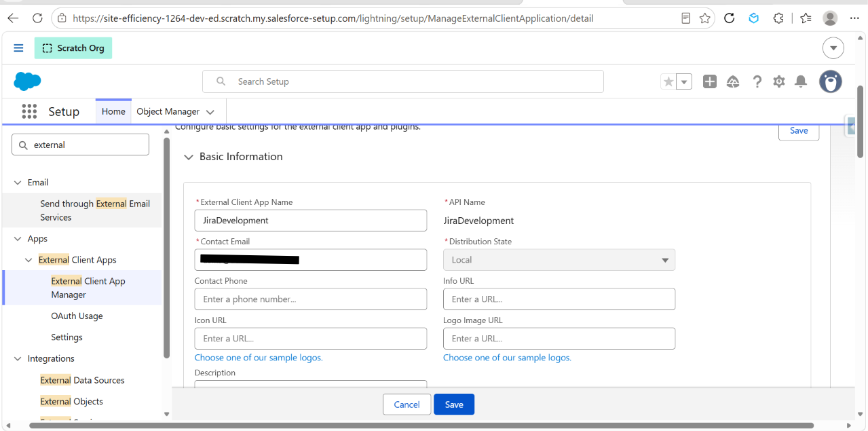Click the Salesforce favorites star icon
Screen dimensions: 868x431
click(x=668, y=81)
